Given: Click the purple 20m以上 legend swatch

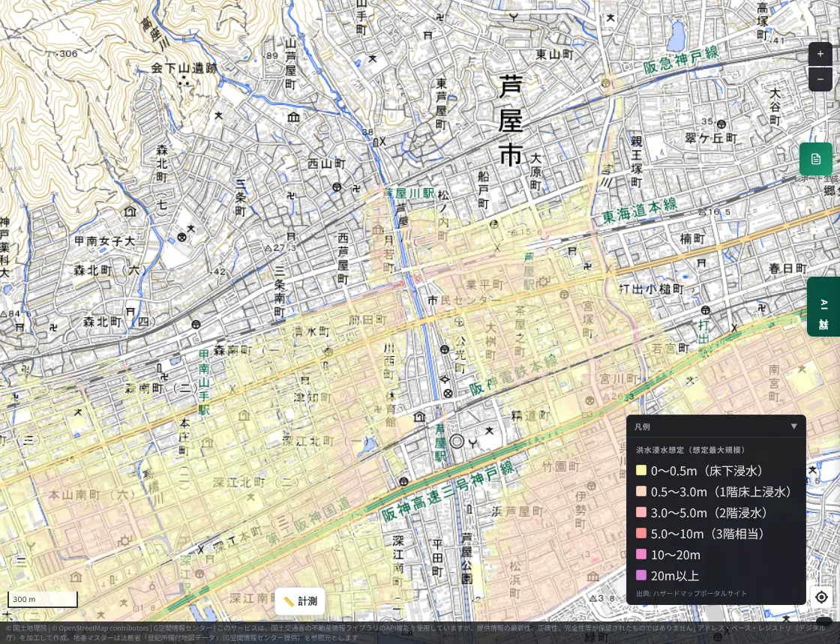Looking at the screenshot, I should [640, 576].
